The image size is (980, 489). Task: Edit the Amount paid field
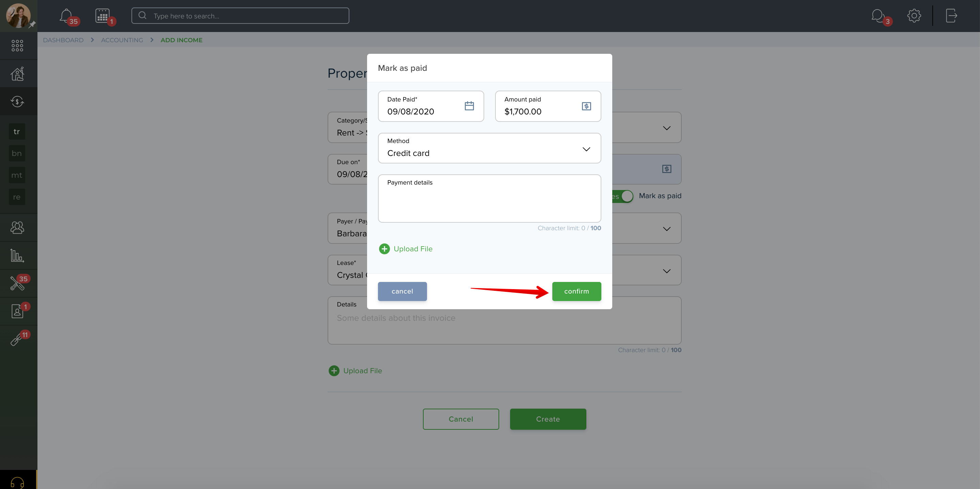(x=548, y=106)
